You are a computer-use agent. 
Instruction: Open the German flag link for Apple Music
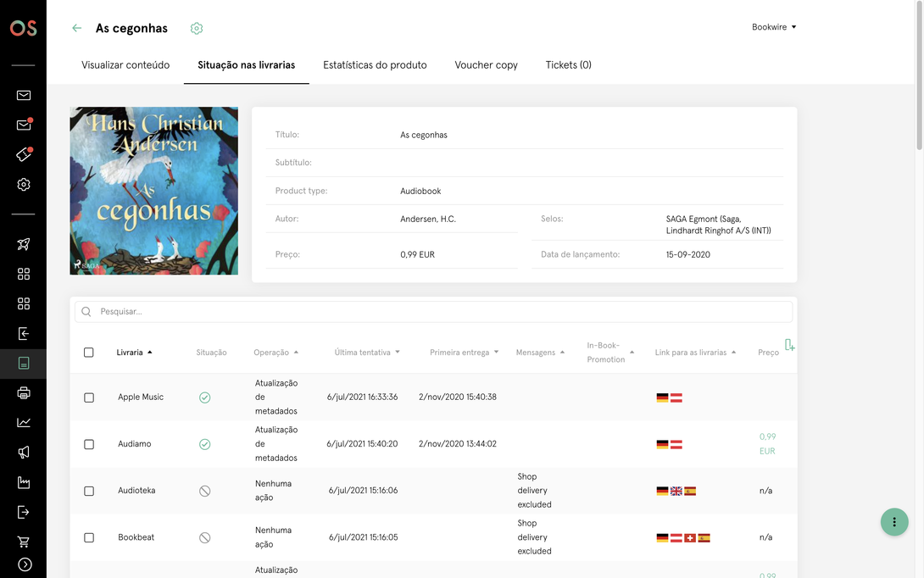(662, 397)
